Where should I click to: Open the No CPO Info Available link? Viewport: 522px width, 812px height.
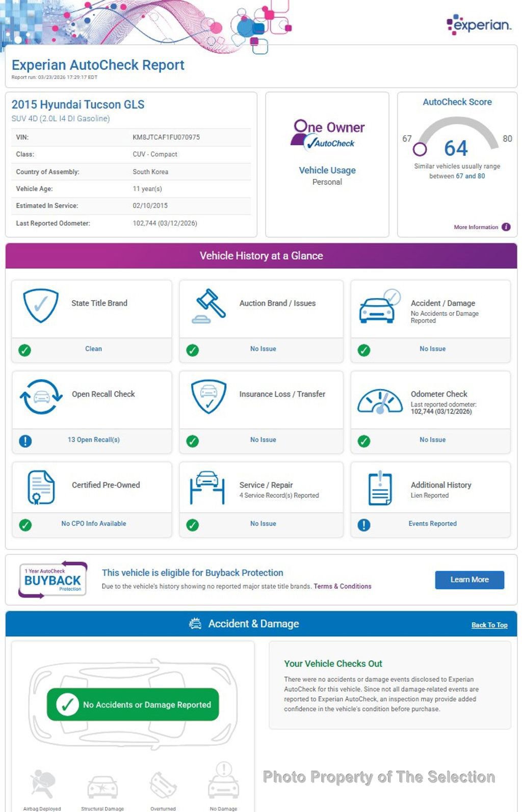(94, 524)
